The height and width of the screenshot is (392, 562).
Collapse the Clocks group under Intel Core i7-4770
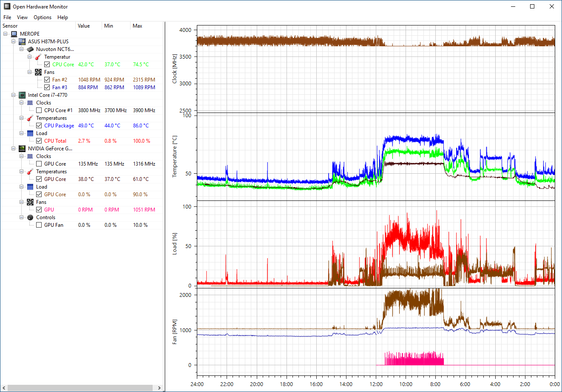21,103
